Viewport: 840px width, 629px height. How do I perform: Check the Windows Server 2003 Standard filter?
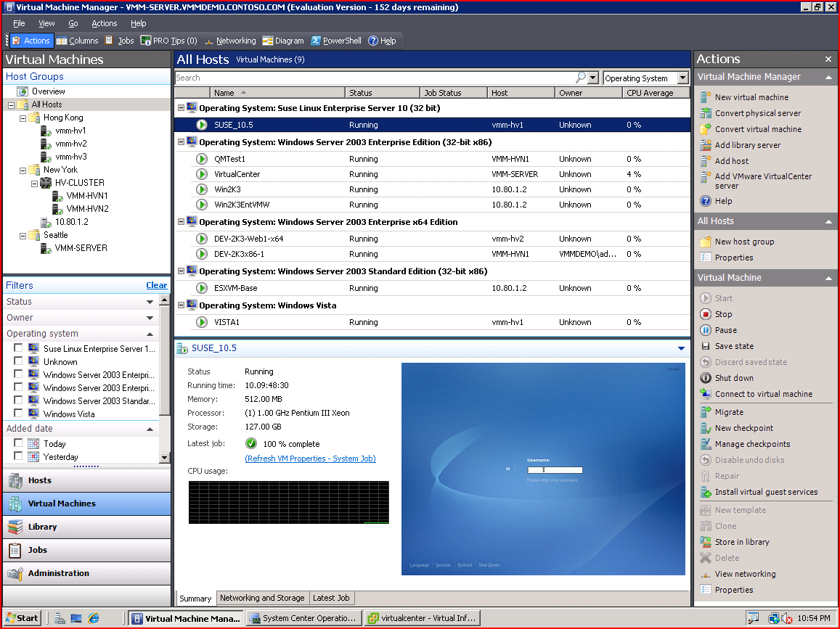[x=18, y=400]
